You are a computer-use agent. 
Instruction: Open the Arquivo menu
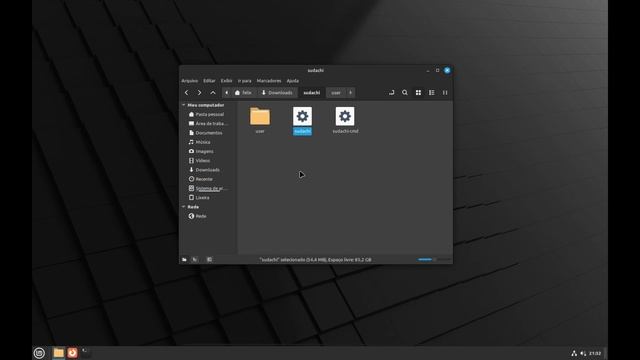pos(189,81)
